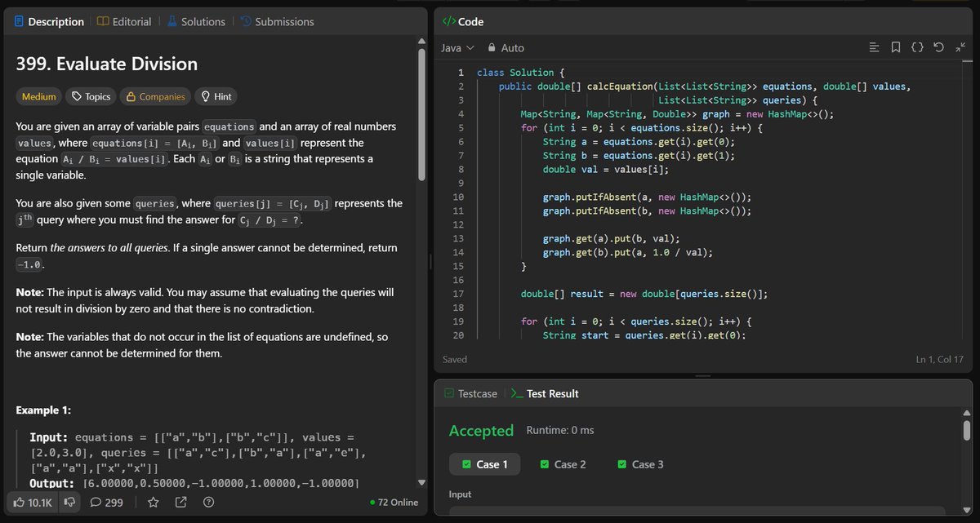Exit fullscreen editor with shrink arrows icon
The image size is (980, 523).
click(x=960, y=48)
